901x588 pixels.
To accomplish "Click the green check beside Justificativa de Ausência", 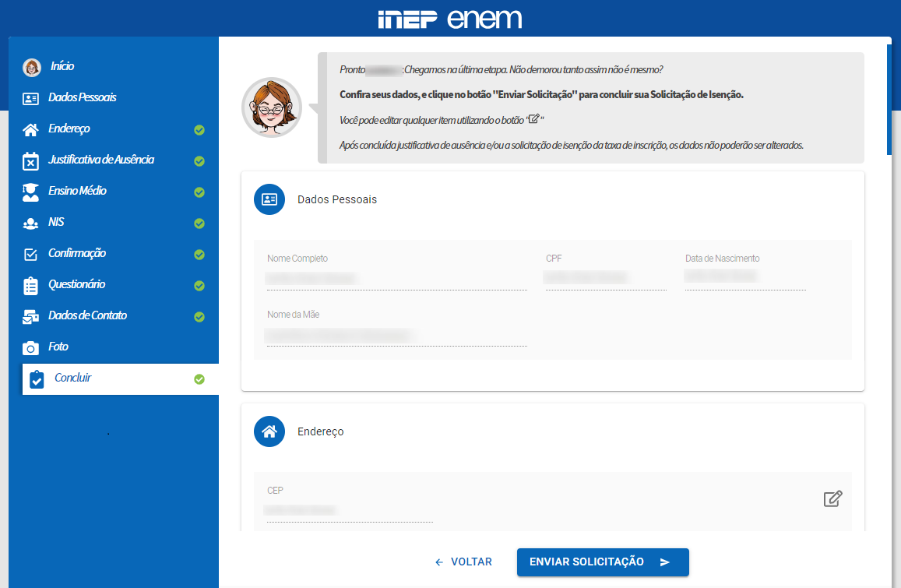I will point(199,161).
